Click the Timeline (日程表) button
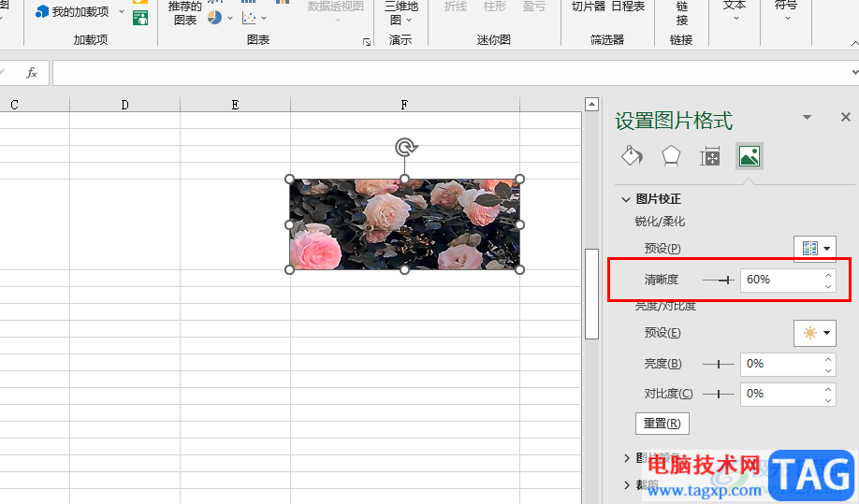 click(x=628, y=7)
